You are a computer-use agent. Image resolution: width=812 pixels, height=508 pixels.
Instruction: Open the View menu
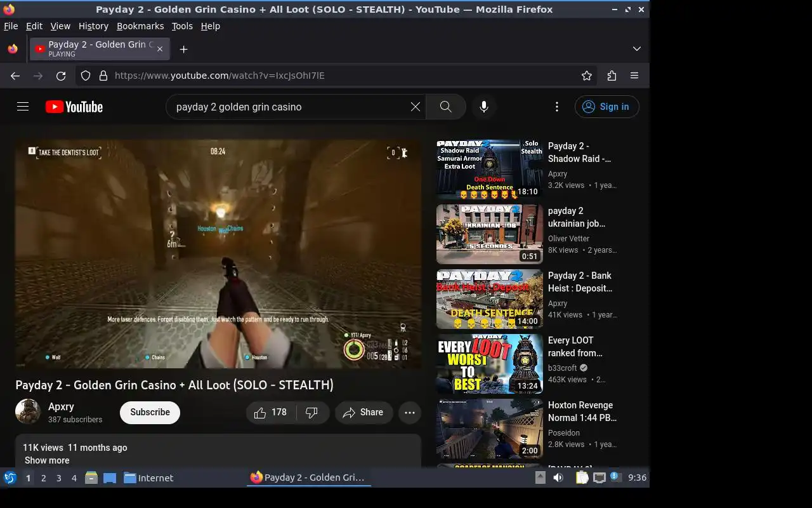point(60,26)
